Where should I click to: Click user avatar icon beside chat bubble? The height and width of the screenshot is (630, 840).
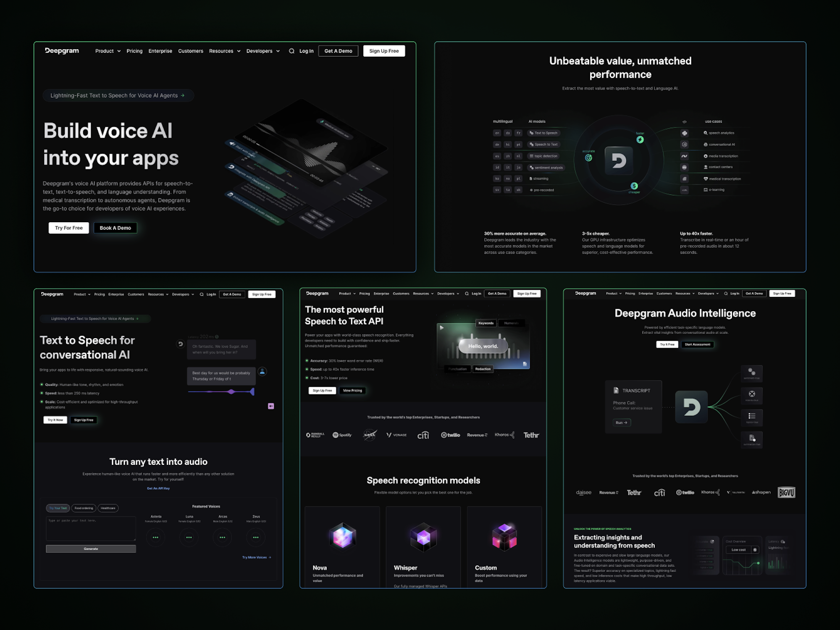[x=262, y=371]
